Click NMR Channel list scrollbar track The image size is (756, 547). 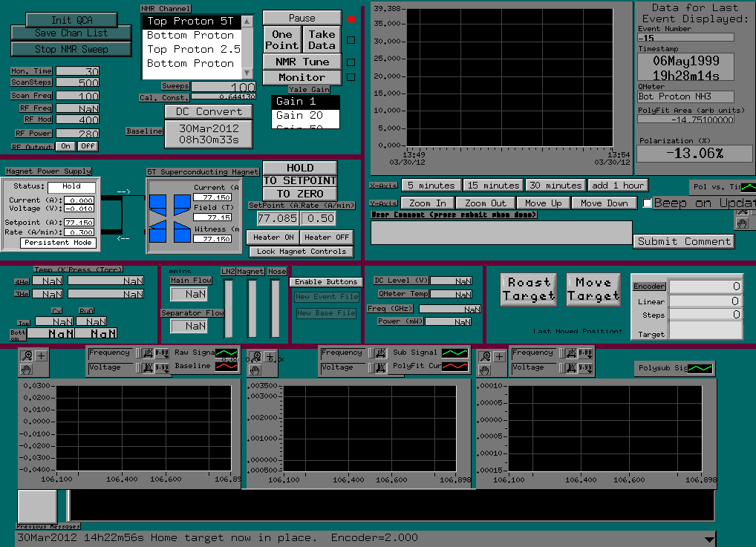click(x=247, y=48)
